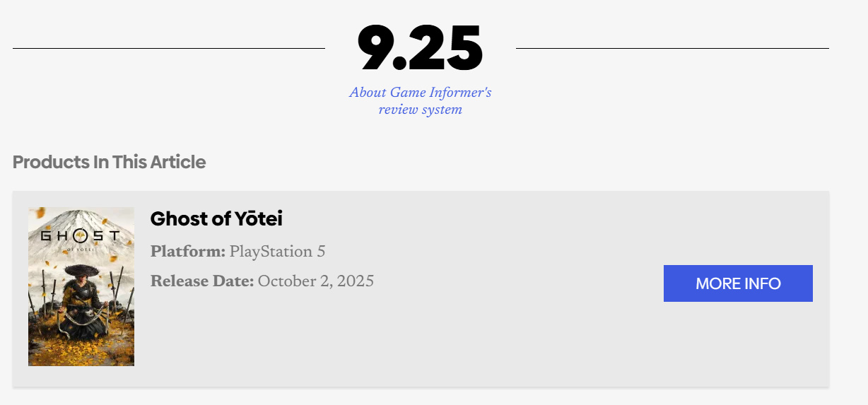Screen dimensions: 868x405
Task: Click the empty area of the product card
Action: point(495,339)
